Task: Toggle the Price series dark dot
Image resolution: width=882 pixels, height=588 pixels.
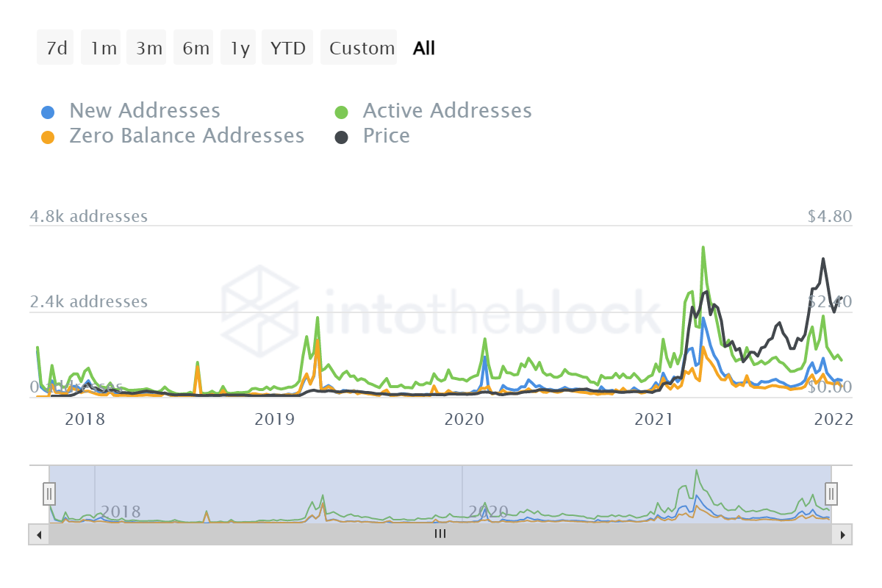Action: tap(341, 137)
